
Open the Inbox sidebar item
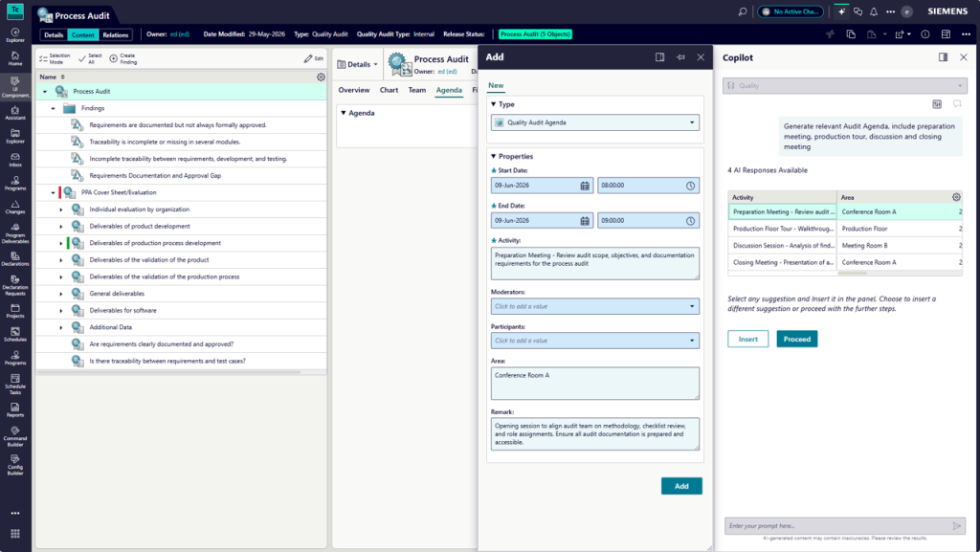pos(15,160)
